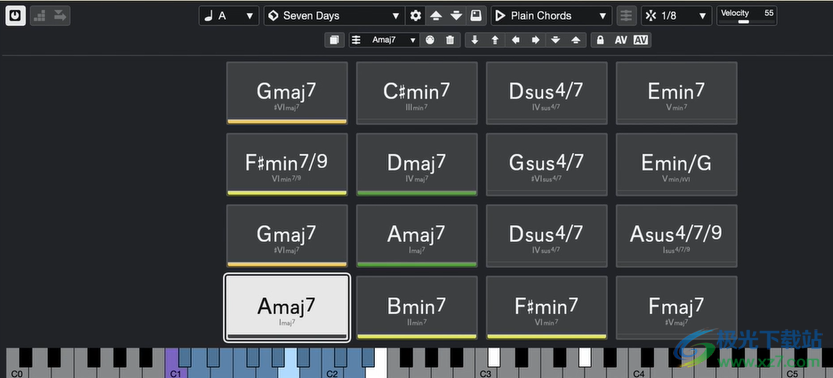This screenshot has width=833, height=378.
Task: Toggle the chord pads power button
Action: [15, 16]
